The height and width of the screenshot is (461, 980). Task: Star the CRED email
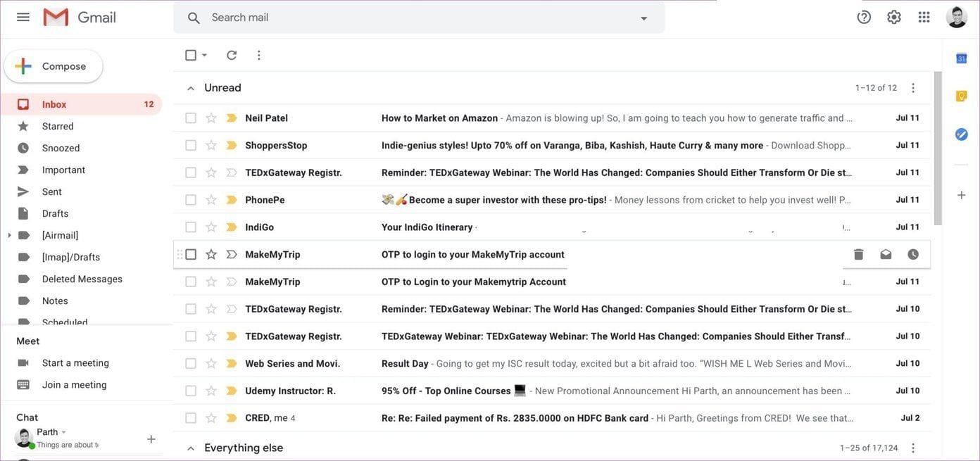211,418
